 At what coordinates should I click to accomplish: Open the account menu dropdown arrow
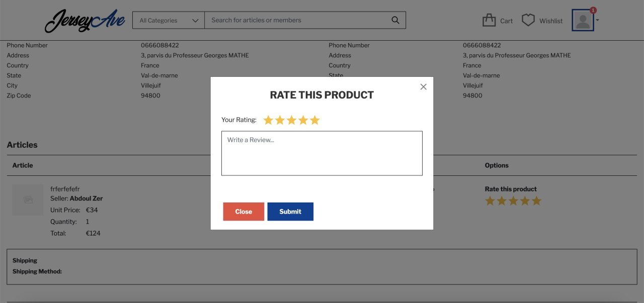pos(597,21)
